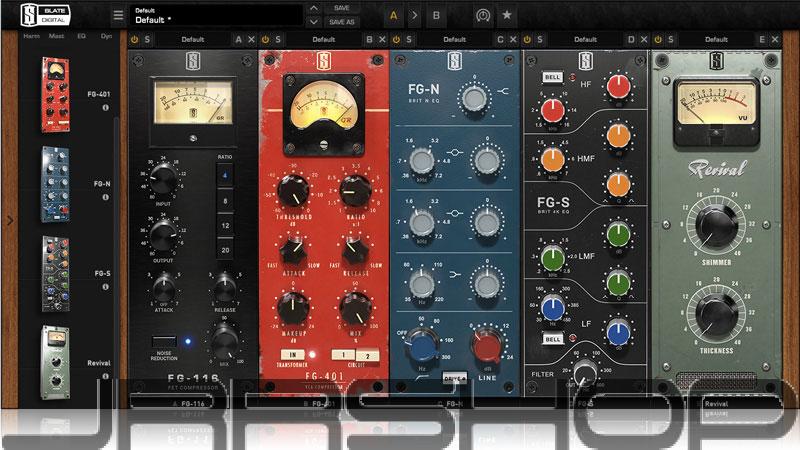Toggle power of slot B module
The width and height of the screenshot is (800, 450).
click(x=265, y=39)
